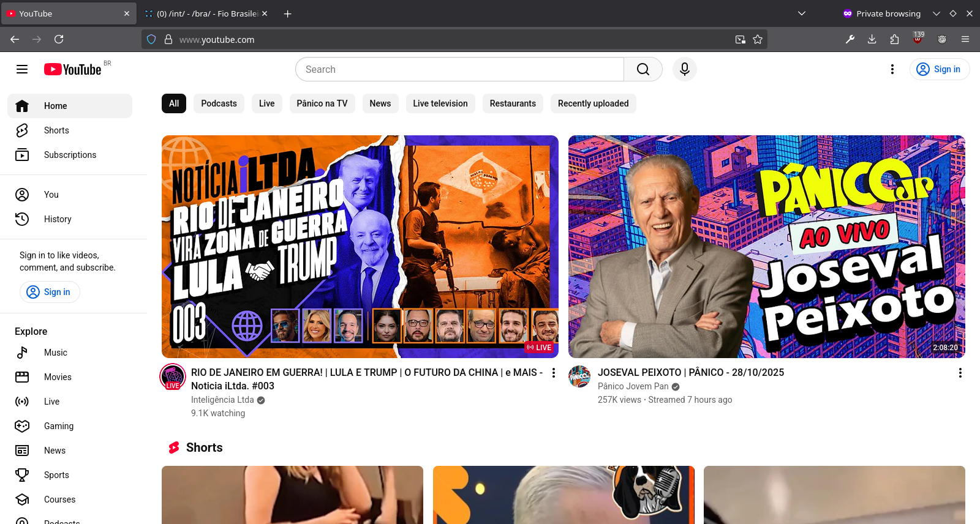Open picture-in-picture icon in address bar

click(x=741, y=39)
